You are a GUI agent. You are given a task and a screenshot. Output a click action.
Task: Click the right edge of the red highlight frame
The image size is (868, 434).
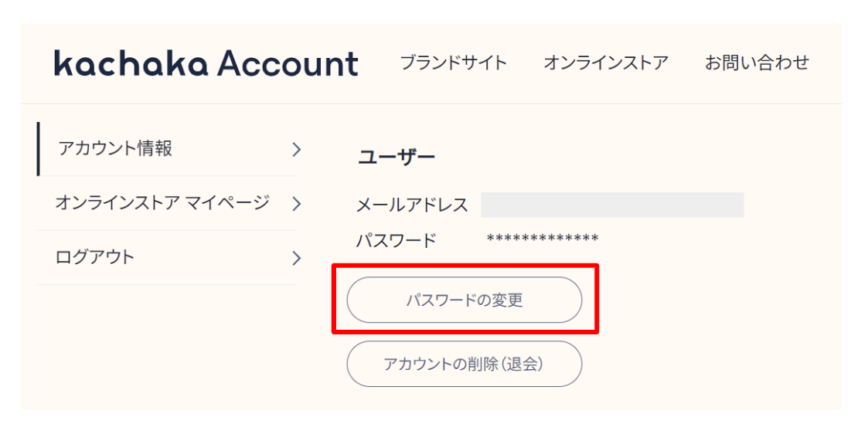click(597, 300)
